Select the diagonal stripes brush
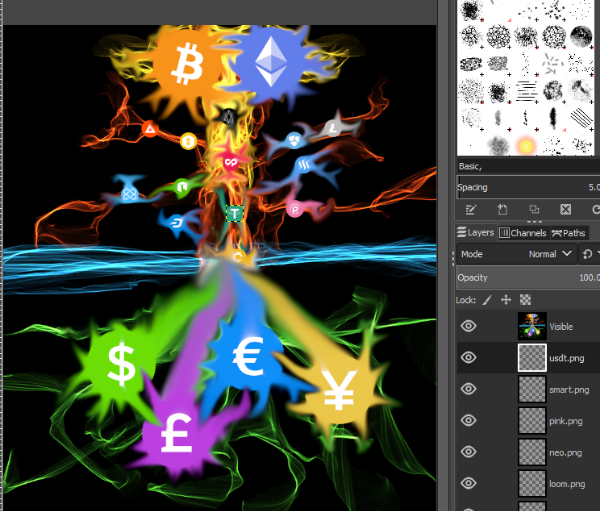Screen dimensions: 600x511 coord(581,118)
